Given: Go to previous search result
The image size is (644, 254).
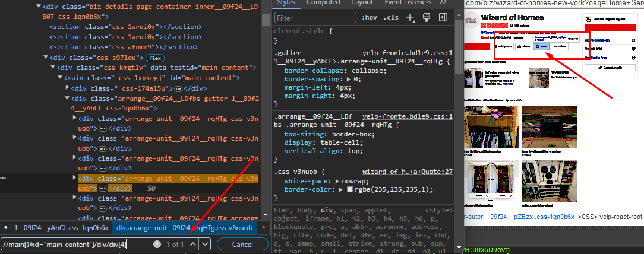Looking at the screenshot, I should pos(193,244).
